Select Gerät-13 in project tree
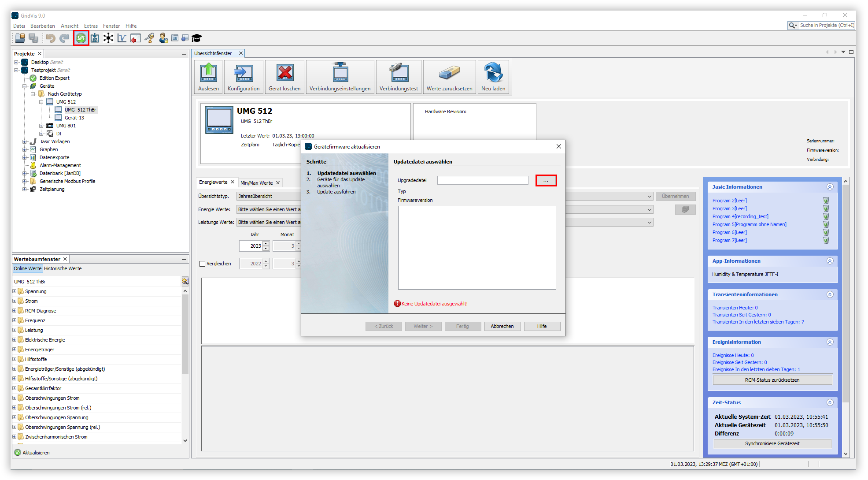 74,118
